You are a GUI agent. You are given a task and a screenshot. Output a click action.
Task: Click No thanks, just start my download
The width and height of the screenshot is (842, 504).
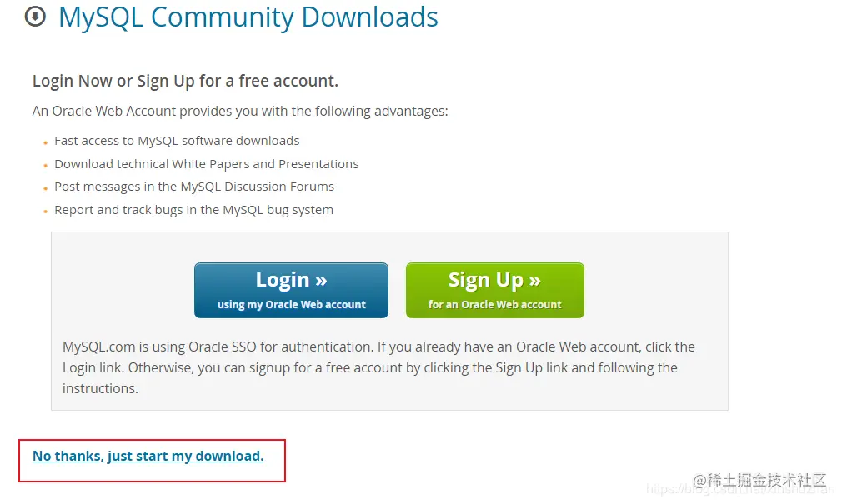pyautogui.click(x=148, y=456)
